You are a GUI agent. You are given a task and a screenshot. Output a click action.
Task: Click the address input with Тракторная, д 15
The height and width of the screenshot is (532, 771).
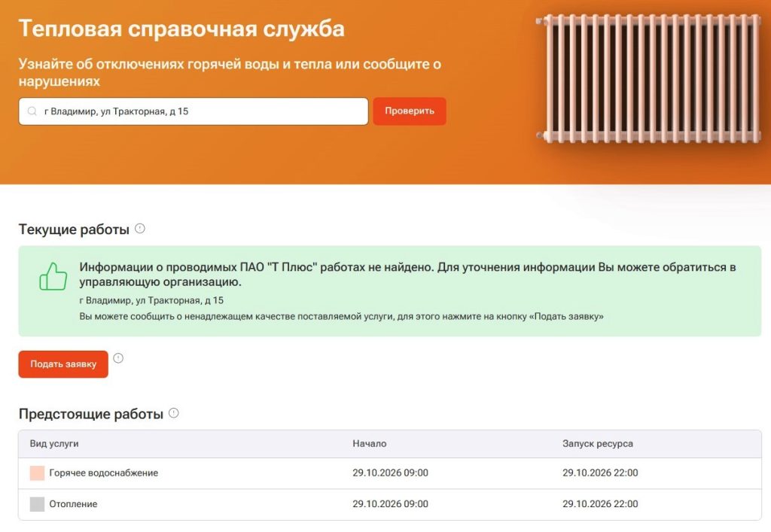[194, 111]
